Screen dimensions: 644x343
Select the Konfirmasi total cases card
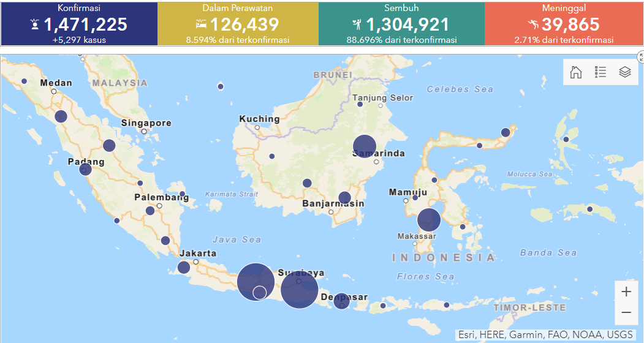[78, 23]
